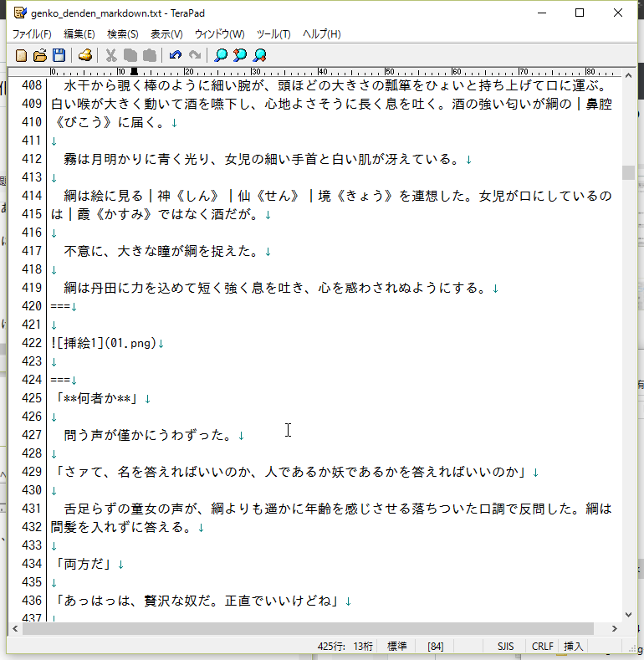Click the text 「あっはっは、贅沢な奴だ。

point(137,601)
